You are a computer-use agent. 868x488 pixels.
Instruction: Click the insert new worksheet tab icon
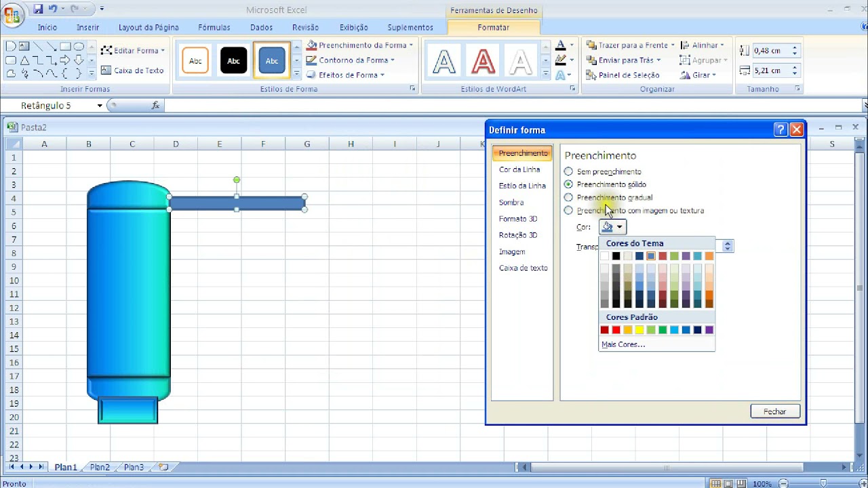click(x=163, y=467)
